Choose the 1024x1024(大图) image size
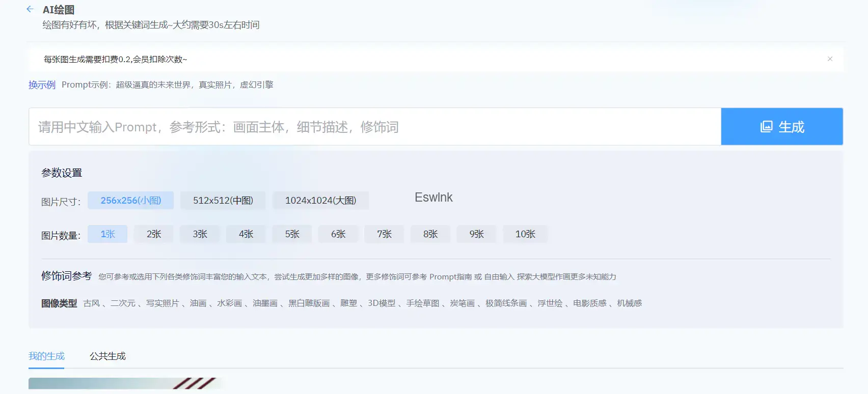 point(320,201)
